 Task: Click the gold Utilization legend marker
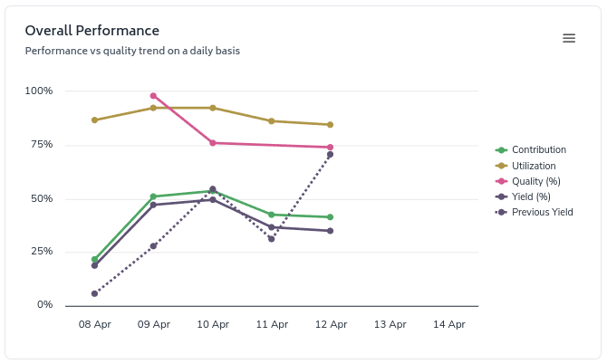point(501,166)
